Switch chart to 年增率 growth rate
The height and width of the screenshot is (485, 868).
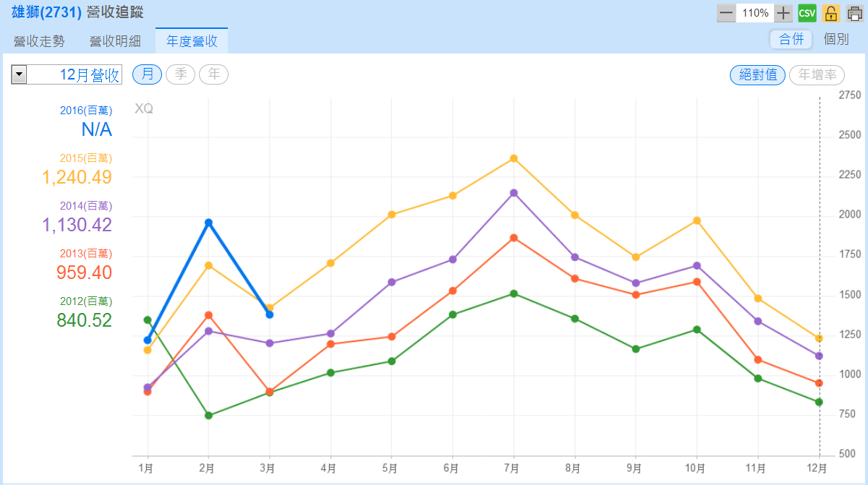[x=817, y=74]
